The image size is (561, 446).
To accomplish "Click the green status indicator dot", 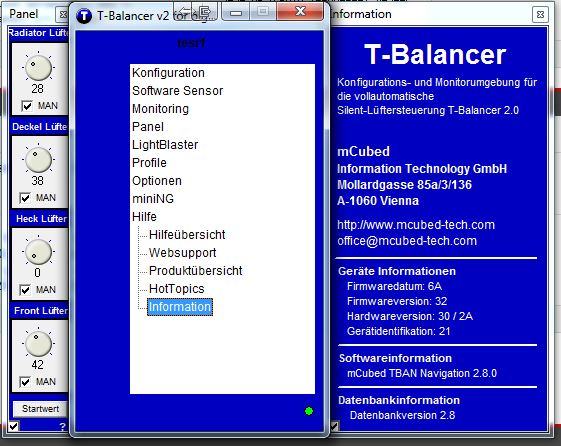I will tap(309, 411).
